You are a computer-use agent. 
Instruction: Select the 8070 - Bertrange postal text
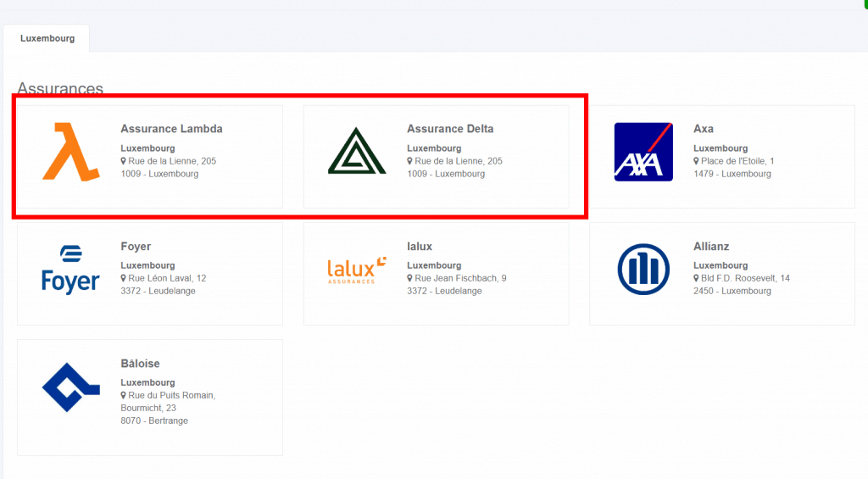(154, 421)
